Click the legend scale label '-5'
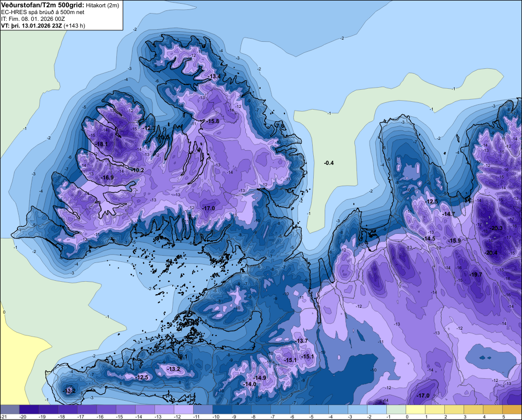The height and width of the screenshot is (420, 522). [312, 417]
